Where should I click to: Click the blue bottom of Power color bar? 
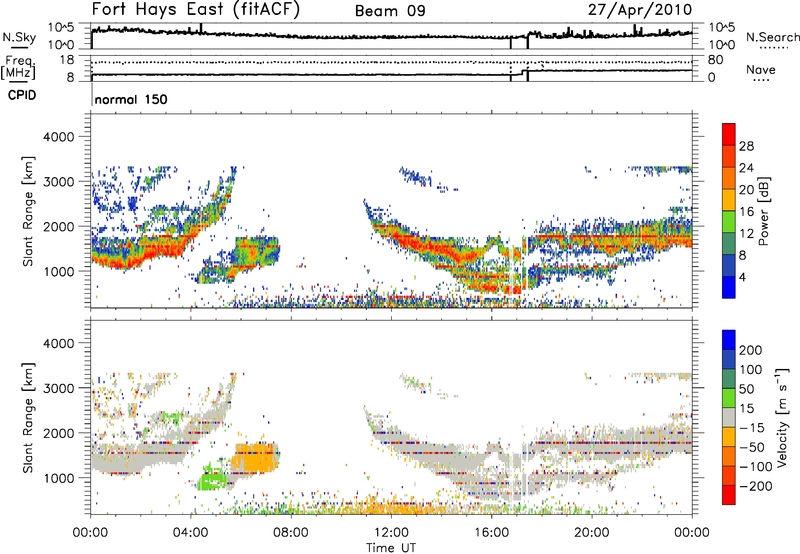click(x=729, y=287)
